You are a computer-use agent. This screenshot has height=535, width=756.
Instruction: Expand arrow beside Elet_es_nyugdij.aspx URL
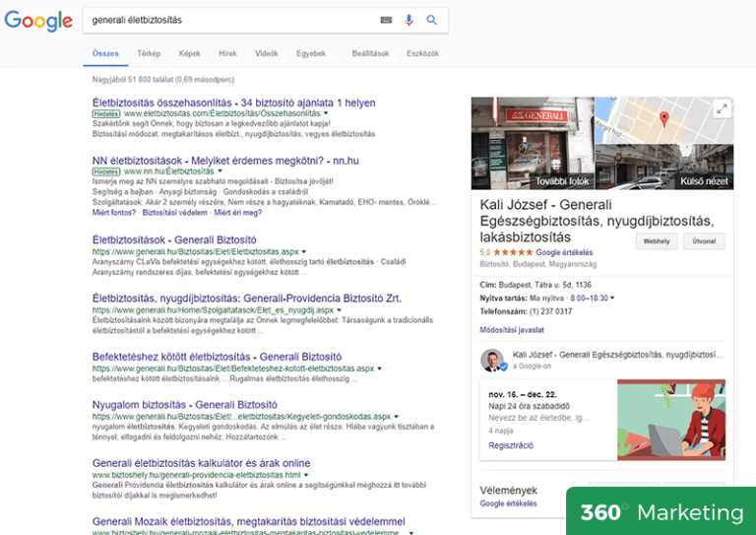(x=339, y=310)
